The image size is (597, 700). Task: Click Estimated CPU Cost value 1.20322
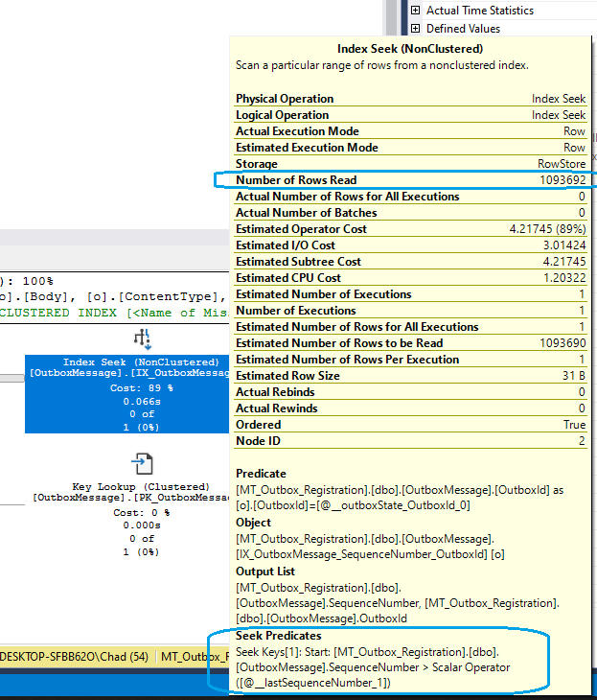564,278
